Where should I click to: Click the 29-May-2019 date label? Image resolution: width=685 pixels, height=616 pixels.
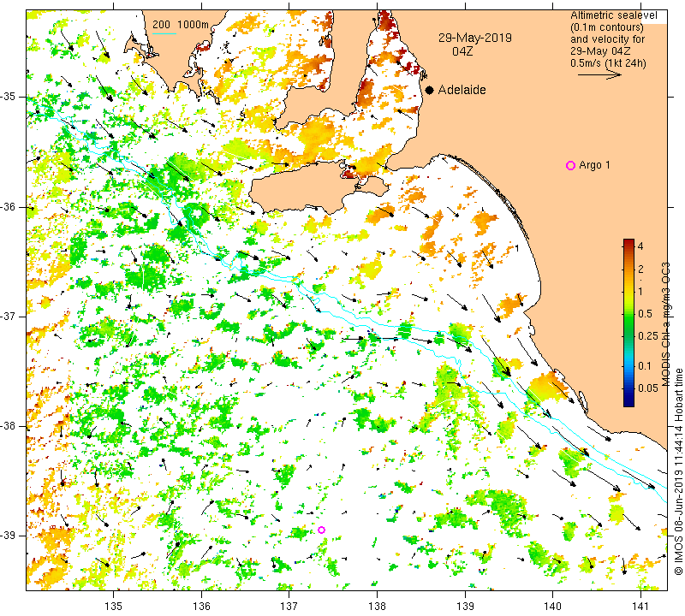475,38
